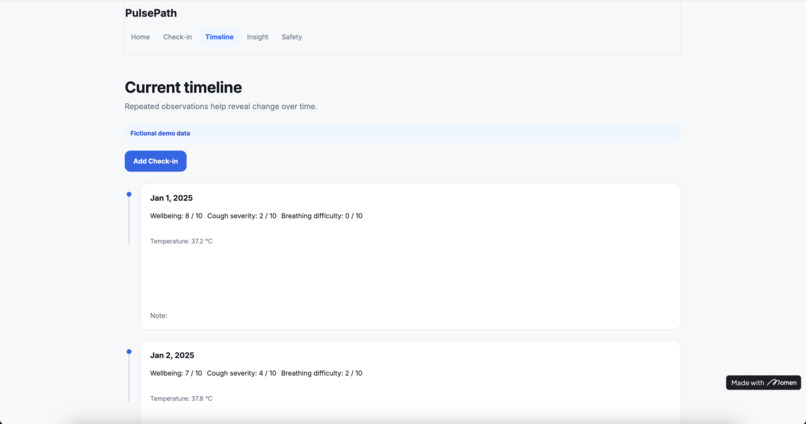
Task: Select the Jan 1, 2025 timeline dot
Action: click(129, 194)
